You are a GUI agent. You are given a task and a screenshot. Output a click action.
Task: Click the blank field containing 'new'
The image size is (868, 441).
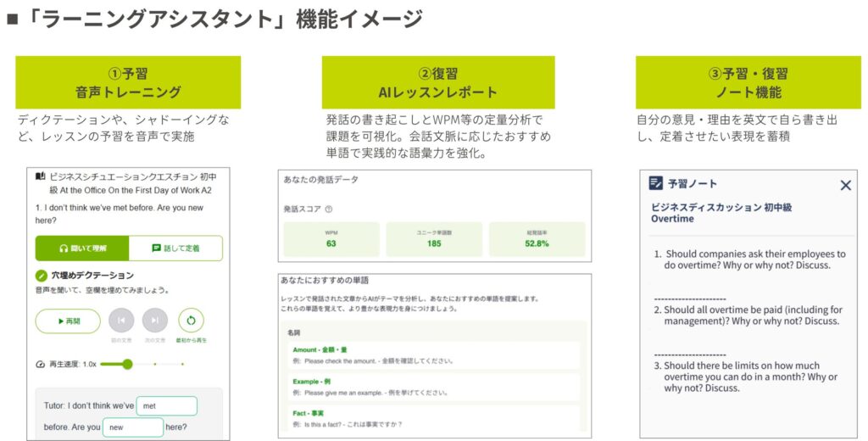[133, 427]
